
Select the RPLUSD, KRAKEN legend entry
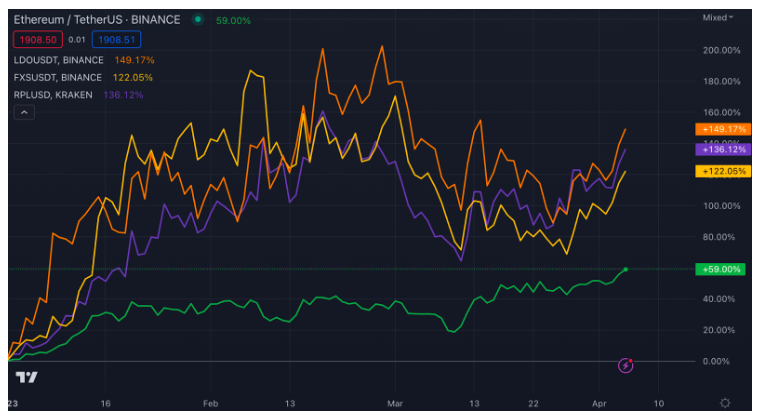coord(53,95)
